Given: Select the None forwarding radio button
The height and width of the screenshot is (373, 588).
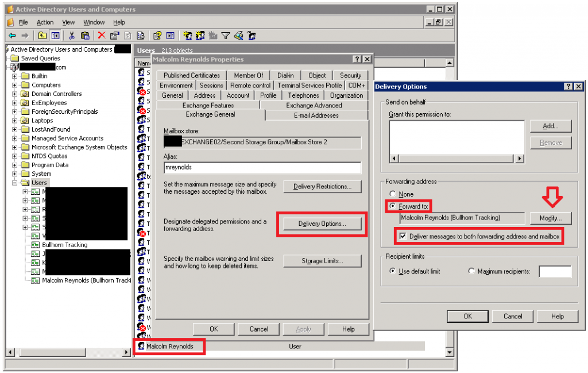Looking at the screenshot, I should click(x=392, y=194).
